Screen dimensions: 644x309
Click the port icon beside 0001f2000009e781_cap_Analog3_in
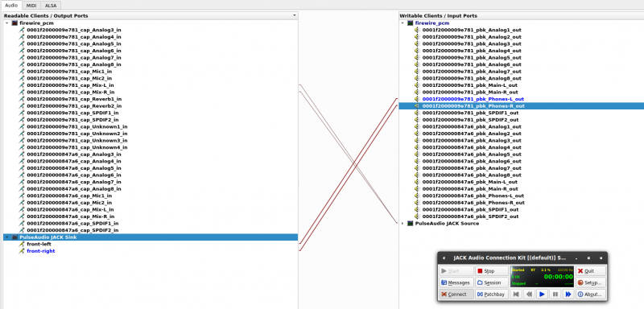pos(22,30)
